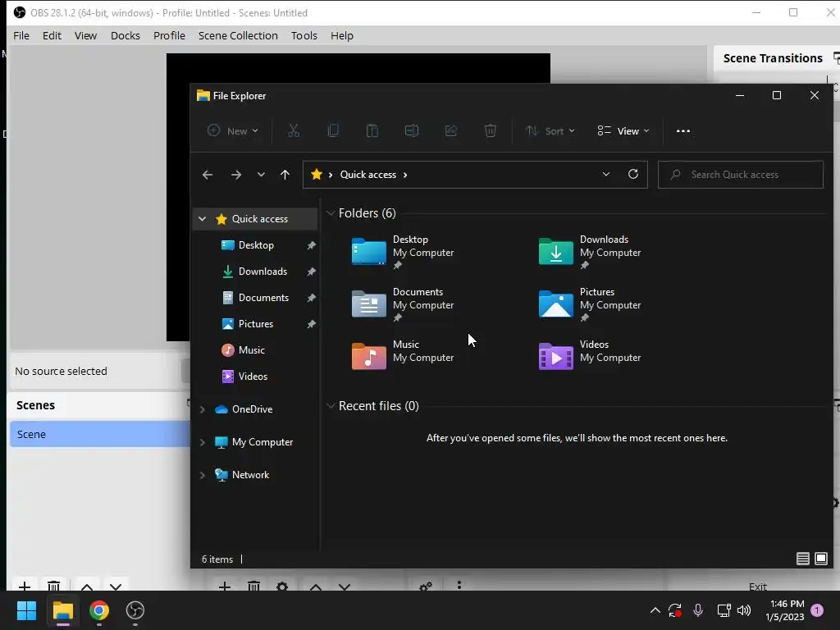Viewport: 840px width, 630px height.
Task: Collapse the Quick access tree node
Action: 202,218
